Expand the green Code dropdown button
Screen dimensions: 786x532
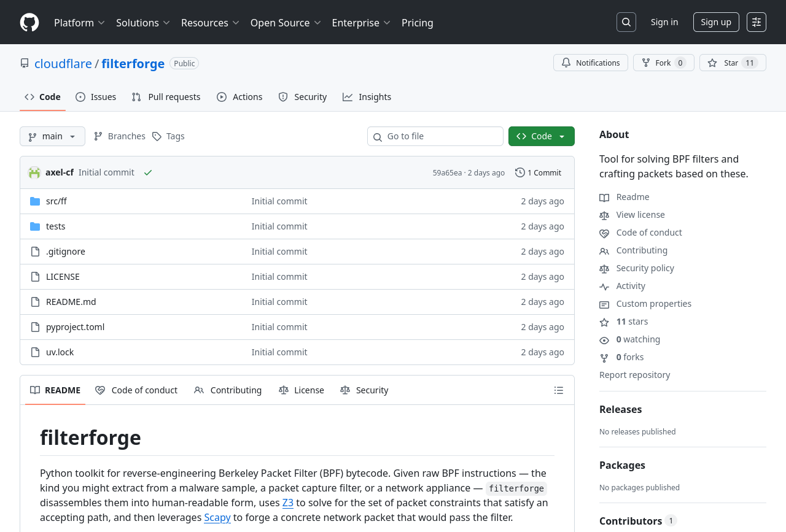tap(541, 136)
